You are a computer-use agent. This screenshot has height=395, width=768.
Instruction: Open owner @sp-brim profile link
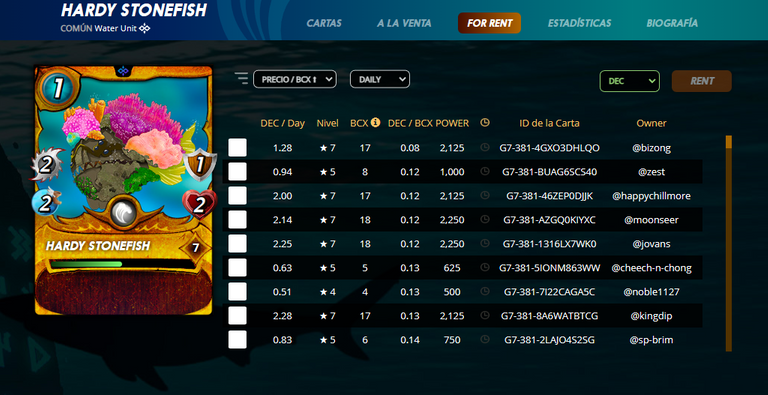point(651,339)
